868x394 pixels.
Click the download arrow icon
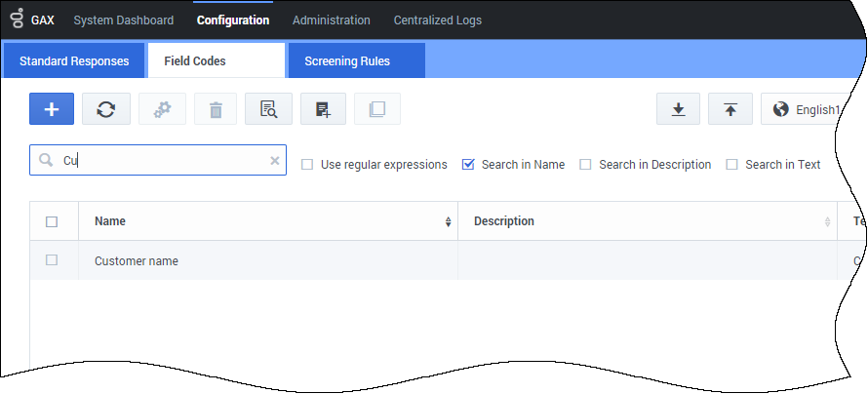pyautogui.click(x=678, y=109)
